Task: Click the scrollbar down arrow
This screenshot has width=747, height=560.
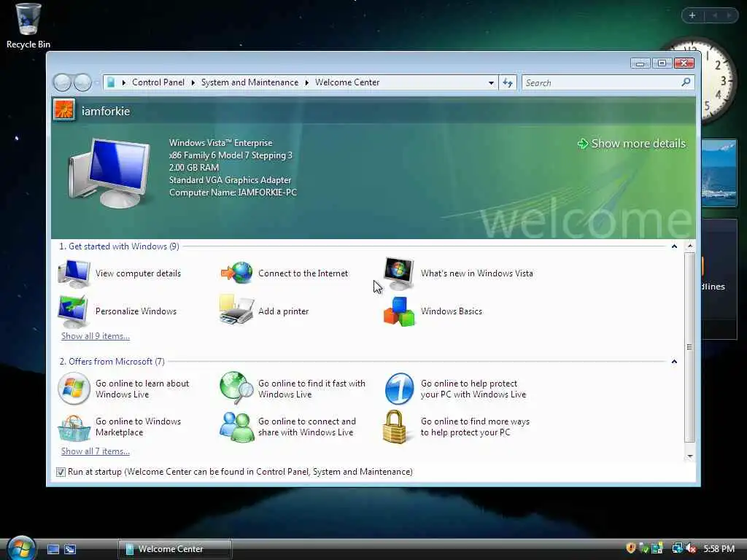Action: tap(689, 456)
